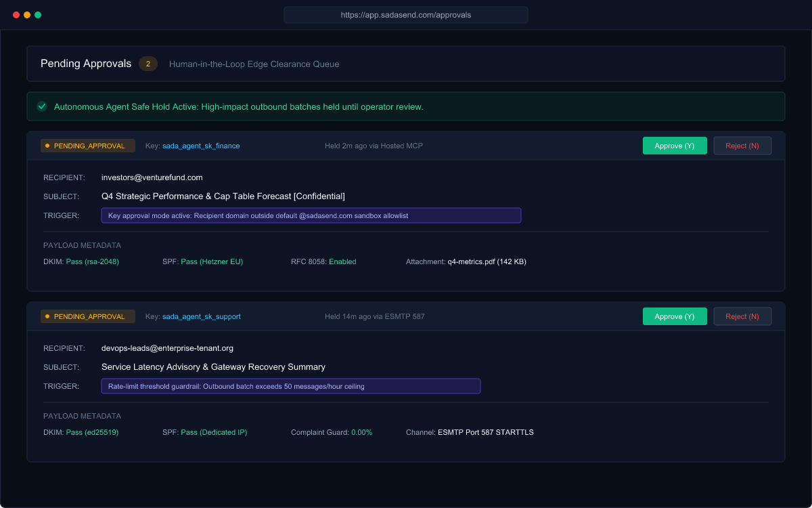Screen dimensions: 812x508
Task: Click subject Q4 Strategic Performance & Cap Table Forecast
Action: coord(223,196)
